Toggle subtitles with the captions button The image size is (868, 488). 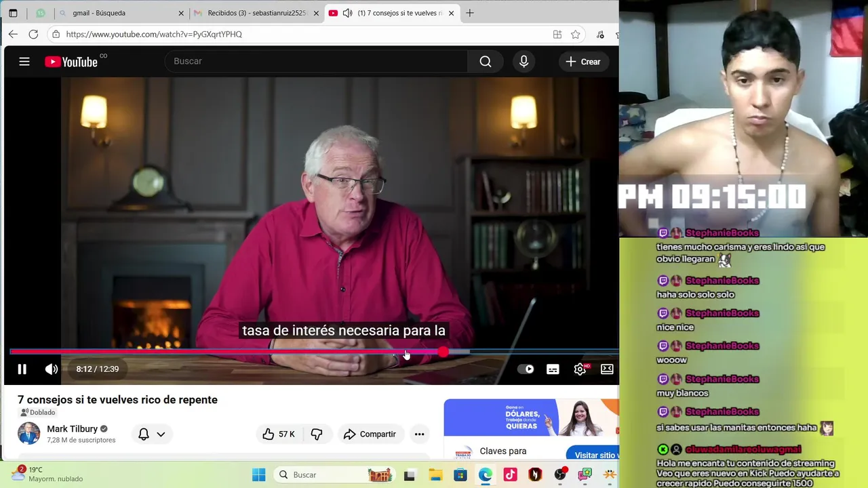553,369
